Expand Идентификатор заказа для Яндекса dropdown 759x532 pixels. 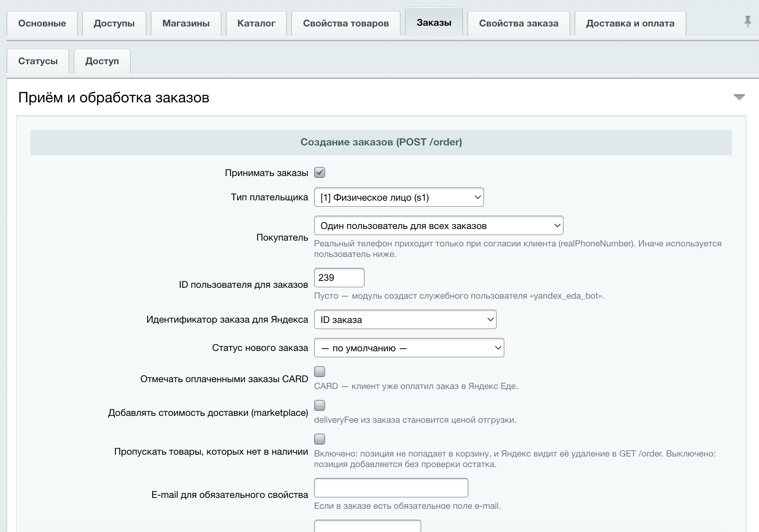click(x=405, y=319)
